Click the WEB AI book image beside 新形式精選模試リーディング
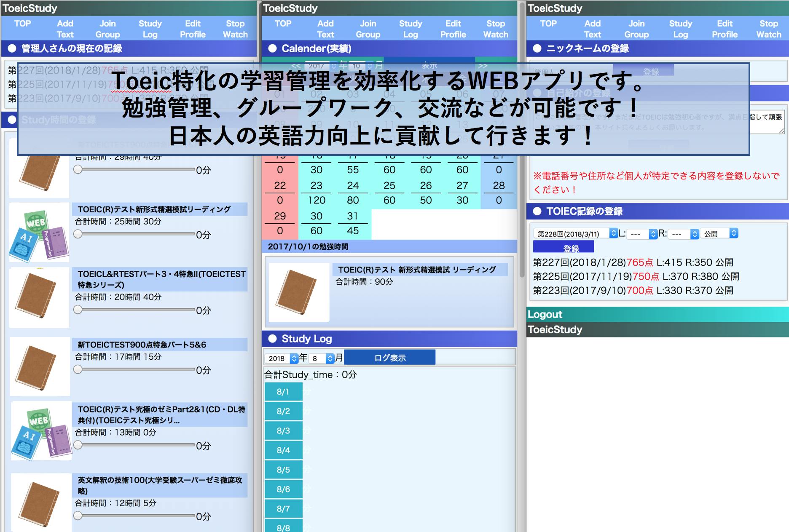Viewport: 789px width, 532px height. point(39,233)
